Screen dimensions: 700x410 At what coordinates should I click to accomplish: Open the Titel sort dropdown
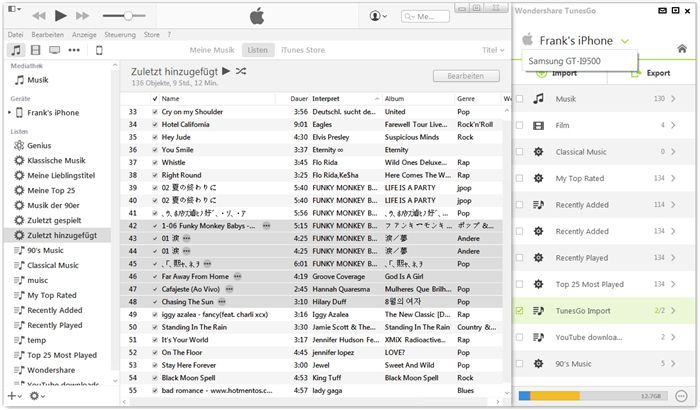pyautogui.click(x=493, y=50)
